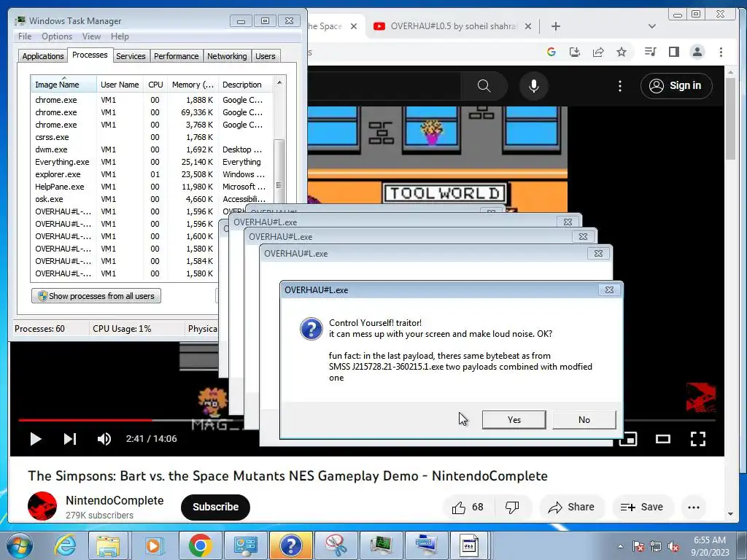Sort processes by Description column
747x560 pixels.
[x=246, y=85]
